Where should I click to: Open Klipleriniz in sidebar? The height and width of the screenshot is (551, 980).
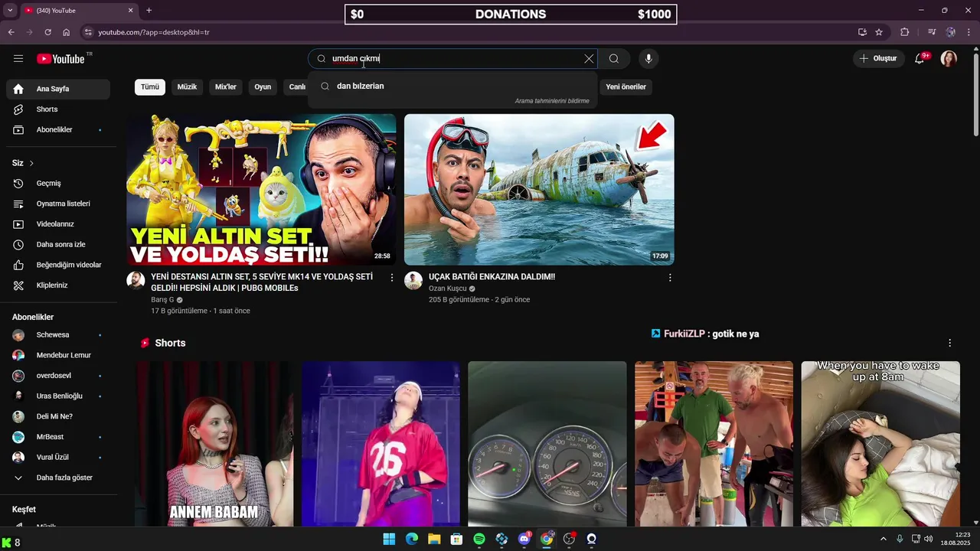pos(58,285)
